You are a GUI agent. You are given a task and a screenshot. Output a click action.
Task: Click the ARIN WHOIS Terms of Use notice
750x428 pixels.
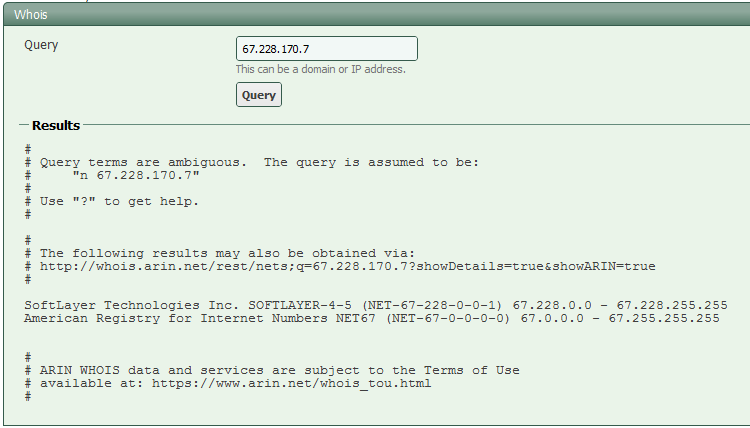click(x=280, y=370)
